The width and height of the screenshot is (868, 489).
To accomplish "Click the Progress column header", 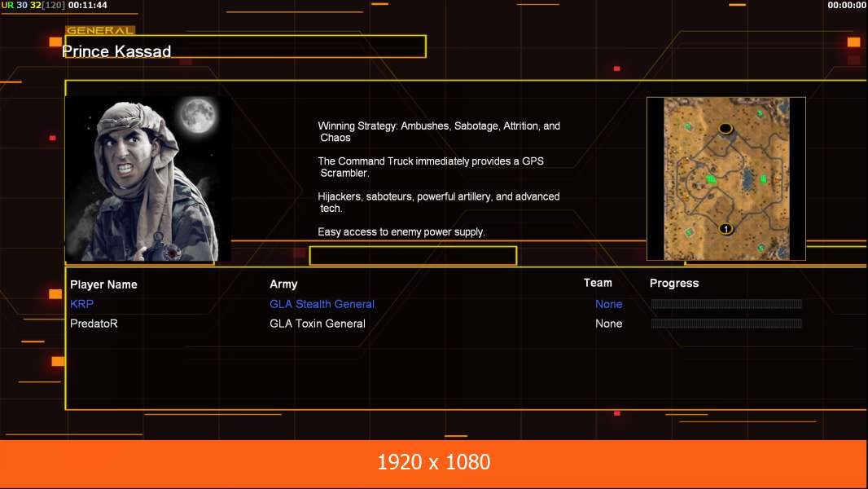I will 674,283.
